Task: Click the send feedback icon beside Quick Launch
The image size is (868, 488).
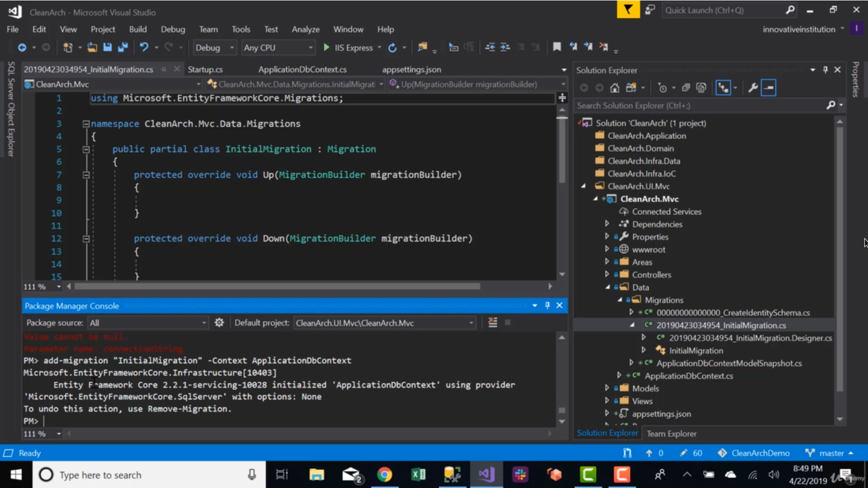Action: (x=650, y=10)
